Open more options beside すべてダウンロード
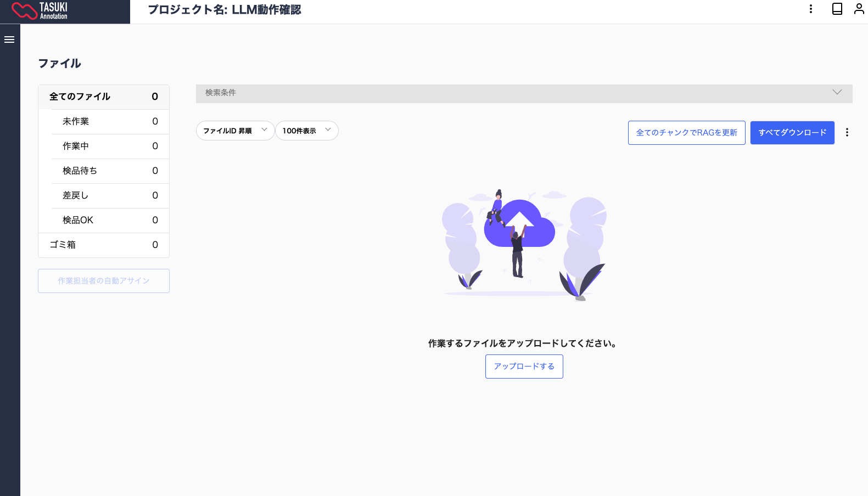Image resolution: width=868 pixels, height=496 pixels. click(847, 132)
